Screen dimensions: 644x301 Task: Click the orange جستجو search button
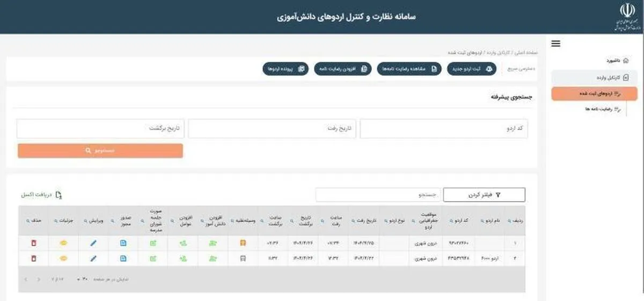[x=100, y=150]
